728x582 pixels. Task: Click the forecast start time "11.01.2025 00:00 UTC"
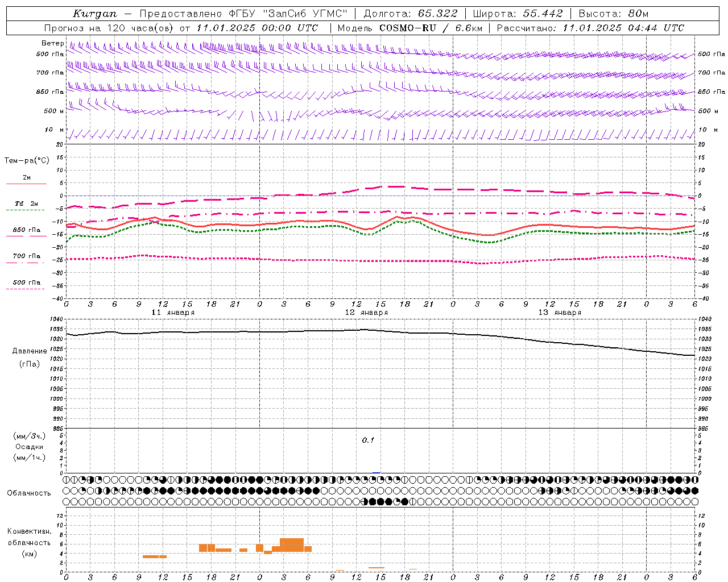click(x=257, y=28)
